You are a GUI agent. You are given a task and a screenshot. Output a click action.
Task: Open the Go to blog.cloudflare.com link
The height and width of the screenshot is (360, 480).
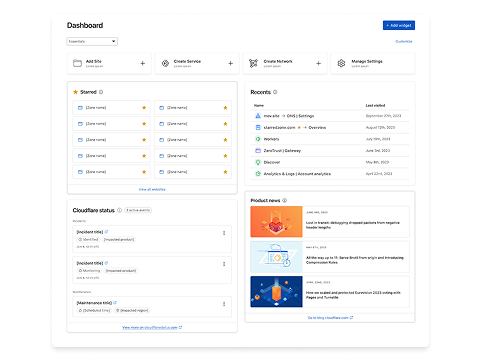tap(330, 318)
